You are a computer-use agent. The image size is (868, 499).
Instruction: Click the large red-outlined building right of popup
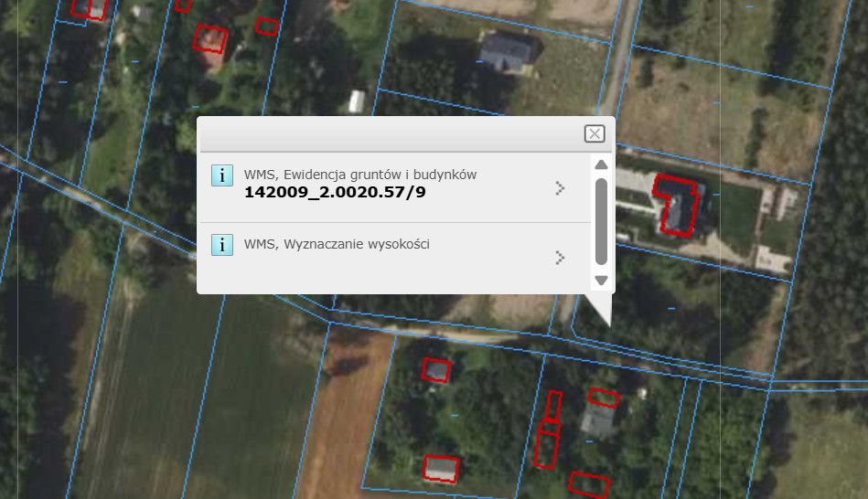pos(677,206)
